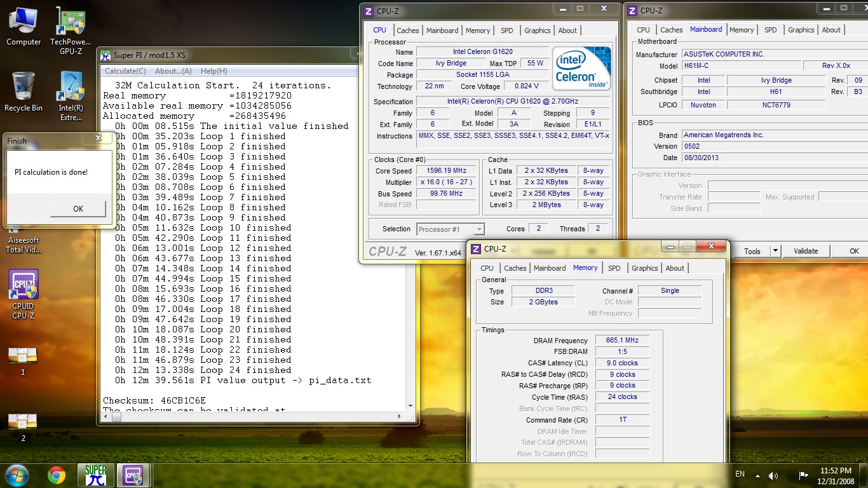Open the Help(H) menu in Super PI
868x488 pixels.
214,71
